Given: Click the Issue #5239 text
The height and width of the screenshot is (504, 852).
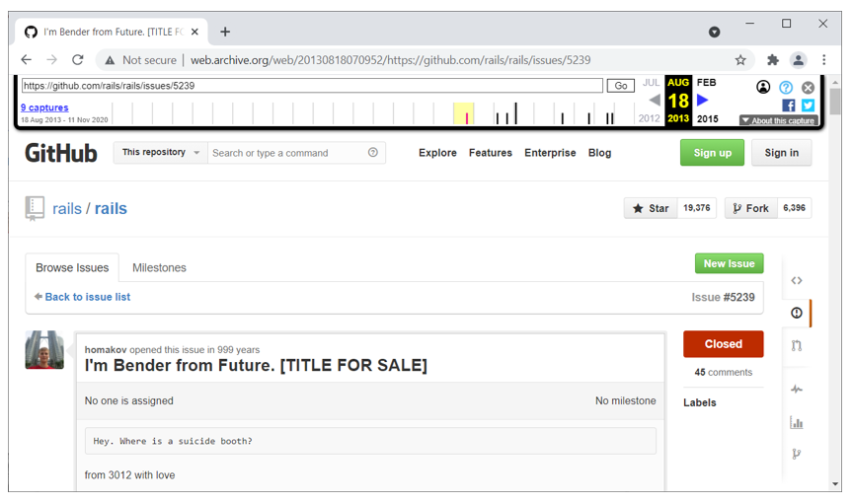Looking at the screenshot, I should coord(723,297).
